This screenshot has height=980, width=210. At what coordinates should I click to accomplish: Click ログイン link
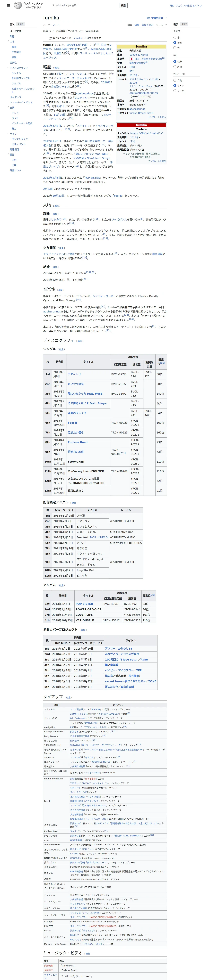coord(197,6)
